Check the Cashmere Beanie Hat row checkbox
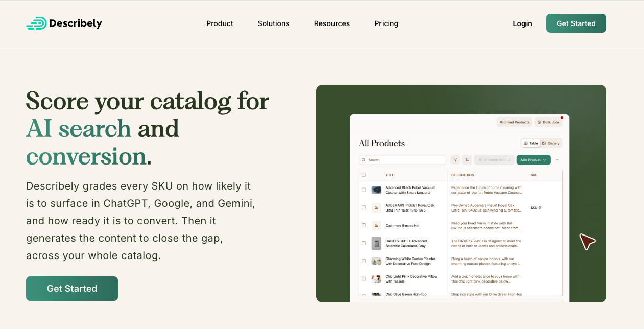Screen dimensions: 644x329 364,225
